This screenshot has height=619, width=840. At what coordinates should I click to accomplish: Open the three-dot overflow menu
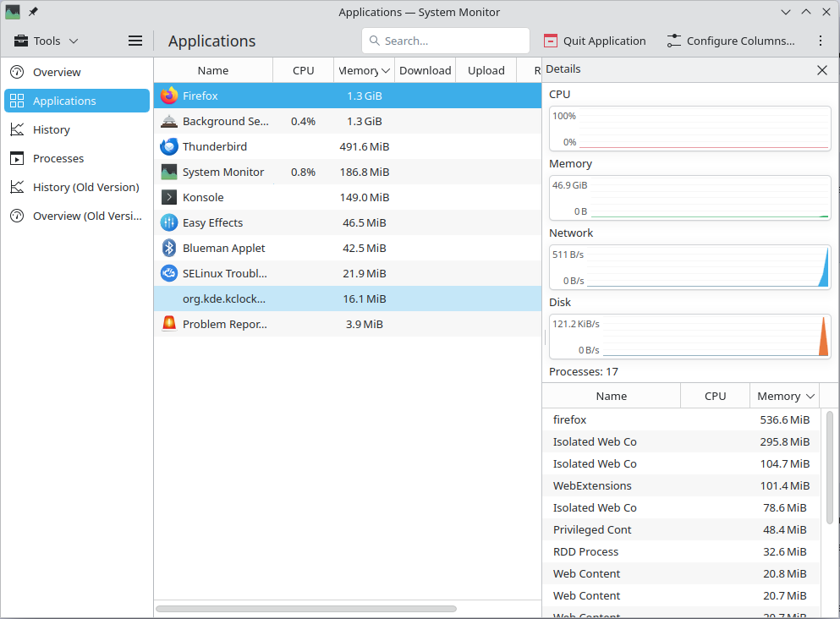click(821, 41)
